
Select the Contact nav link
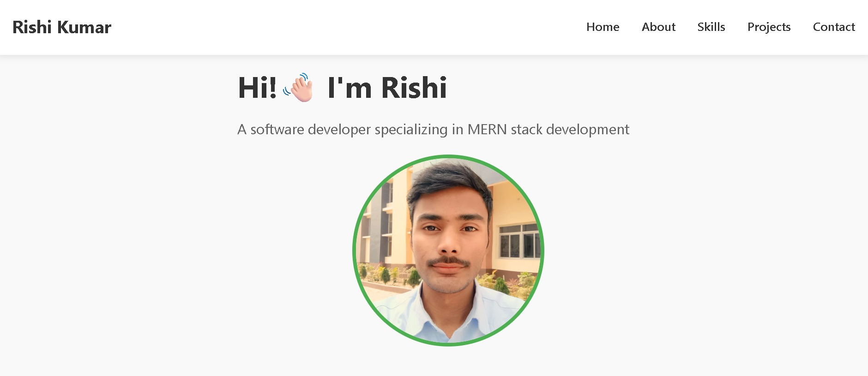(834, 27)
